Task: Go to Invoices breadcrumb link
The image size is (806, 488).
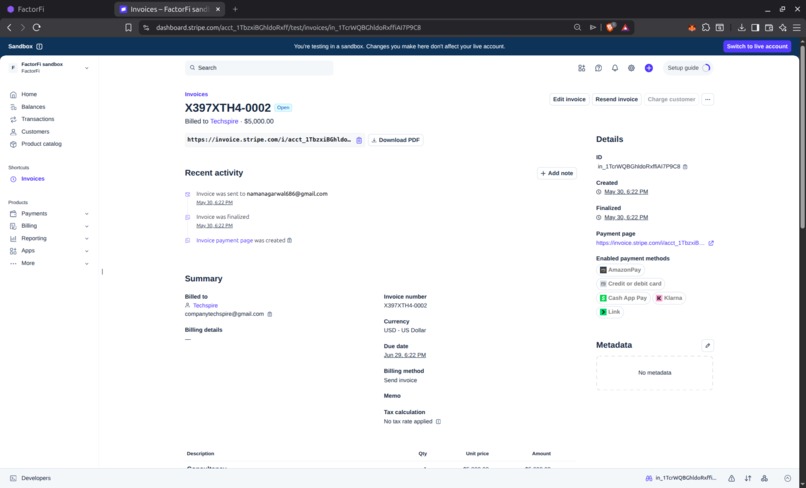Action: 196,94
